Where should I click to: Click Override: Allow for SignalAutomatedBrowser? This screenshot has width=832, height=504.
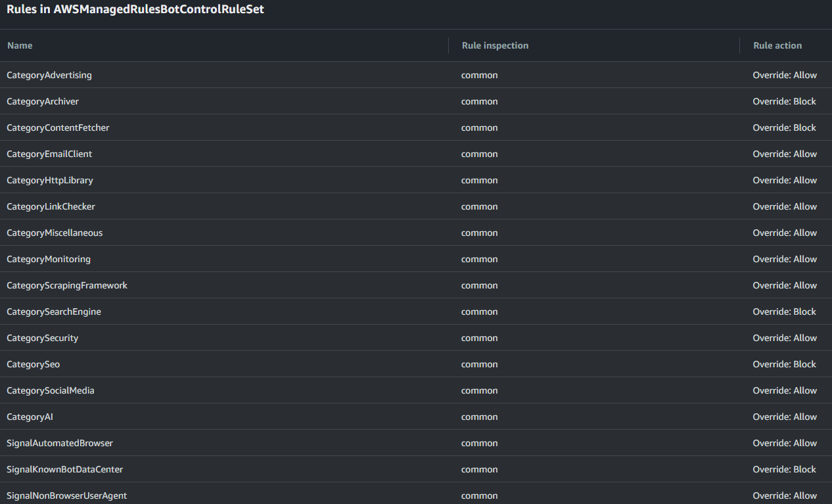[785, 443]
